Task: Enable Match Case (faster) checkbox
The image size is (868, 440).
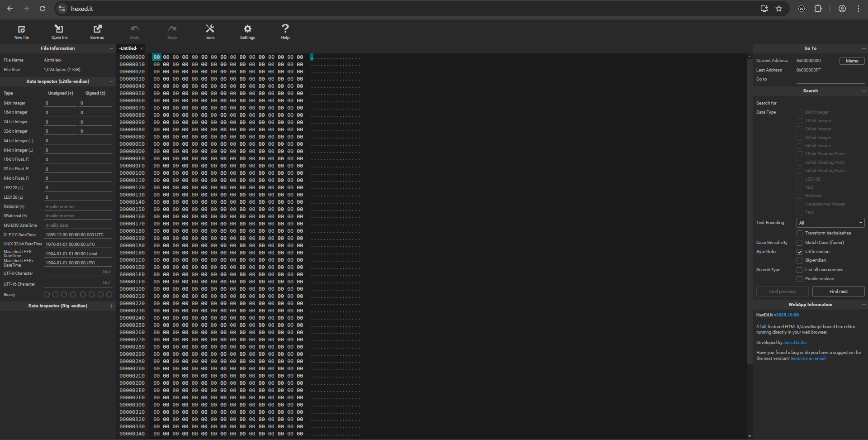Action: coord(799,243)
